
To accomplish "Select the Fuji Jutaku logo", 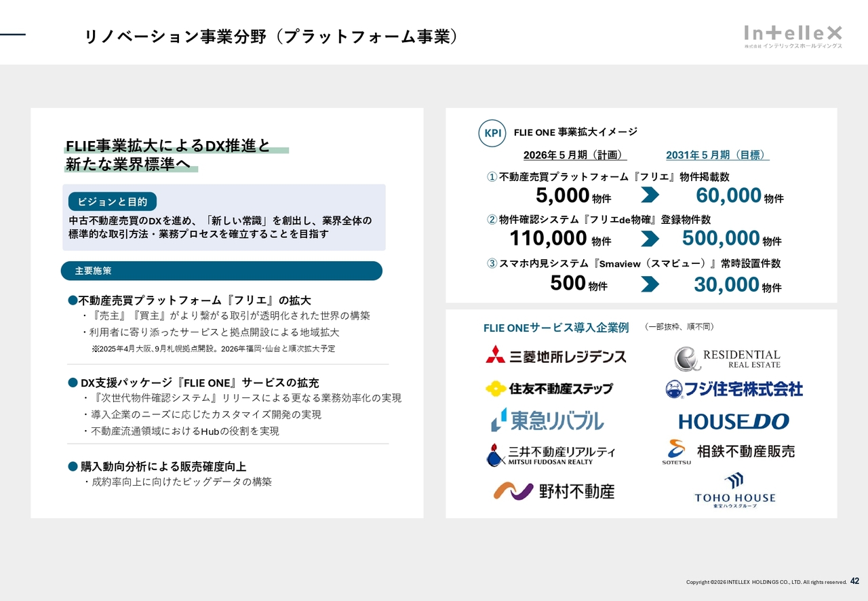I will click(734, 389).
